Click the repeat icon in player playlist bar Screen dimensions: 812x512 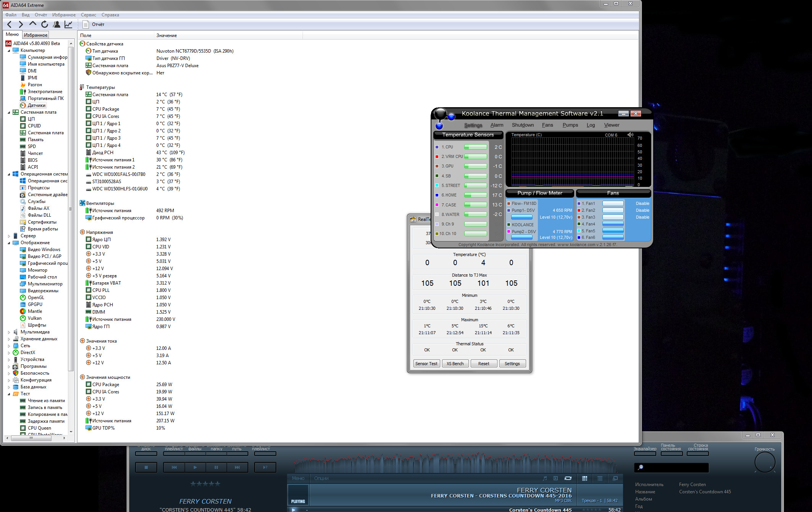click(x=568, y=478)
